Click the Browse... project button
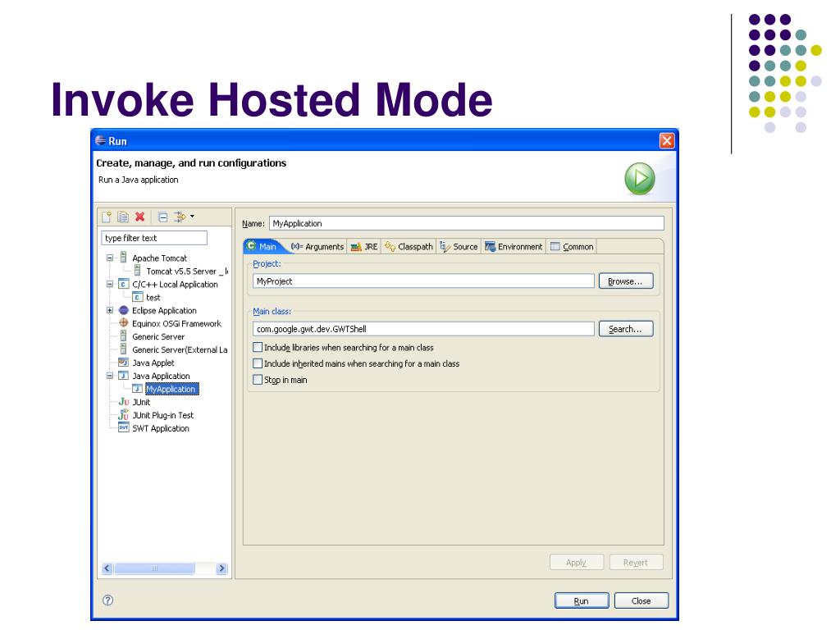The image size is (840, 630). point(625,281)
